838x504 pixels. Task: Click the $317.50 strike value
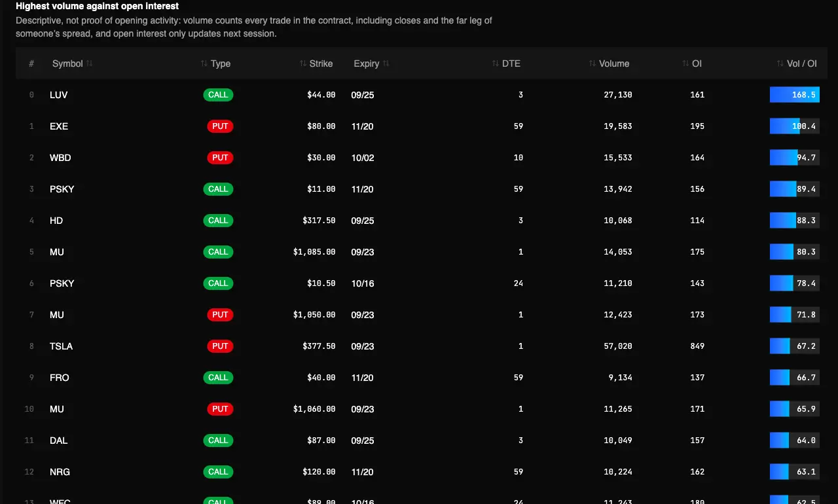(319, 221)
